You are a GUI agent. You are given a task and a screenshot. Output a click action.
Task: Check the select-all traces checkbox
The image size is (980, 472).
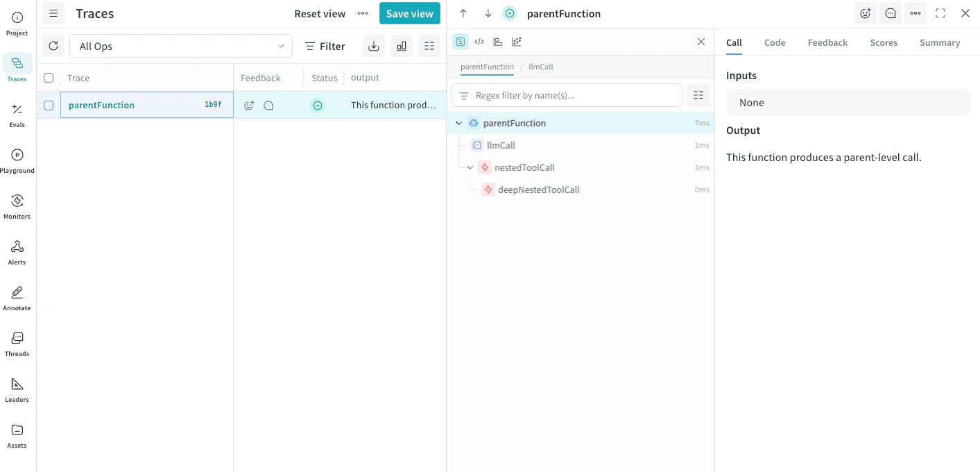[x=49, y=78]
